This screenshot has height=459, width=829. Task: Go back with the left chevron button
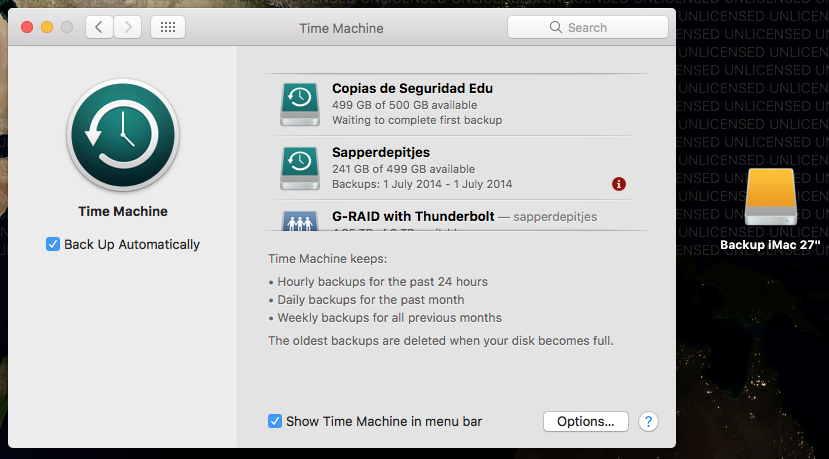pos(99,27)
